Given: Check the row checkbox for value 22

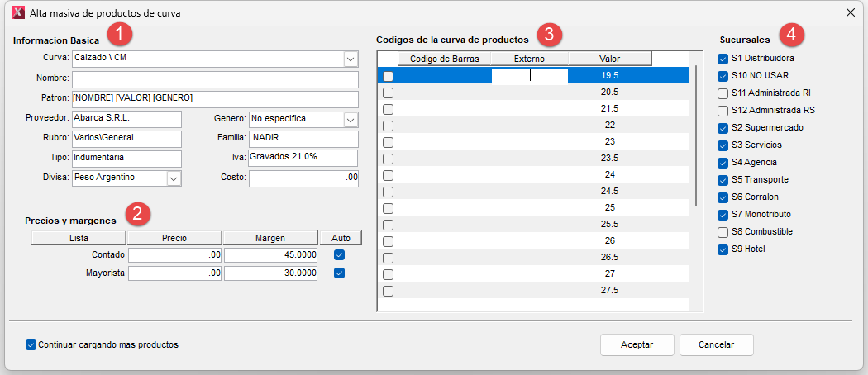Looking at the screenshot, I should [388, 125].
